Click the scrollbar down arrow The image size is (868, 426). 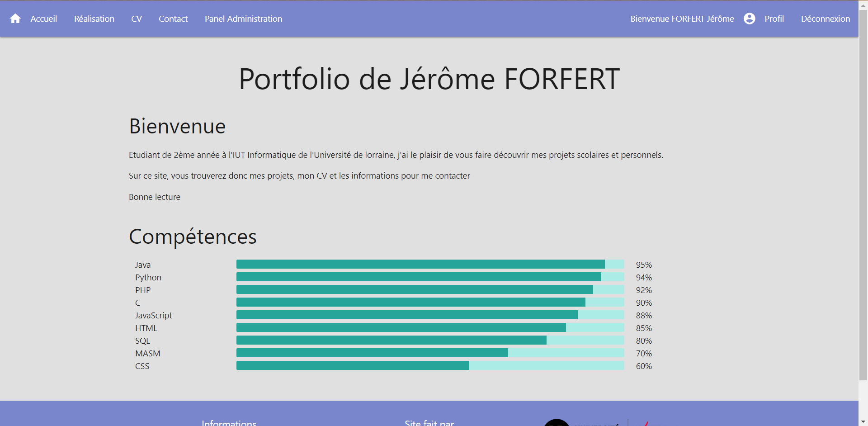(x=863, y=421)
